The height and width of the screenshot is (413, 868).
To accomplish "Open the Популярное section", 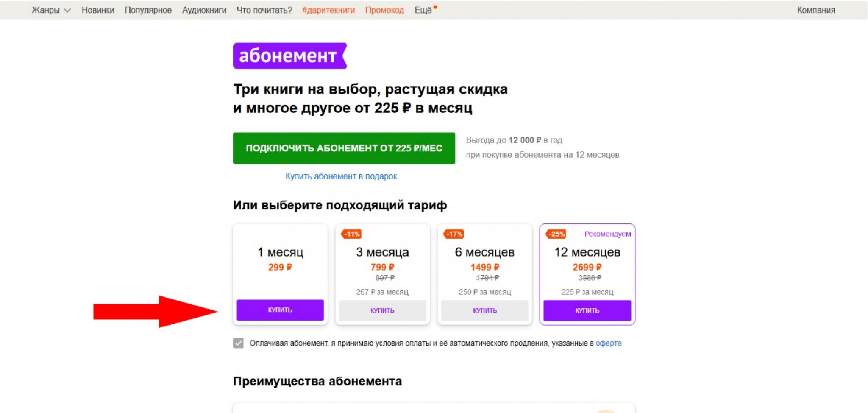I will click(148, 10).
